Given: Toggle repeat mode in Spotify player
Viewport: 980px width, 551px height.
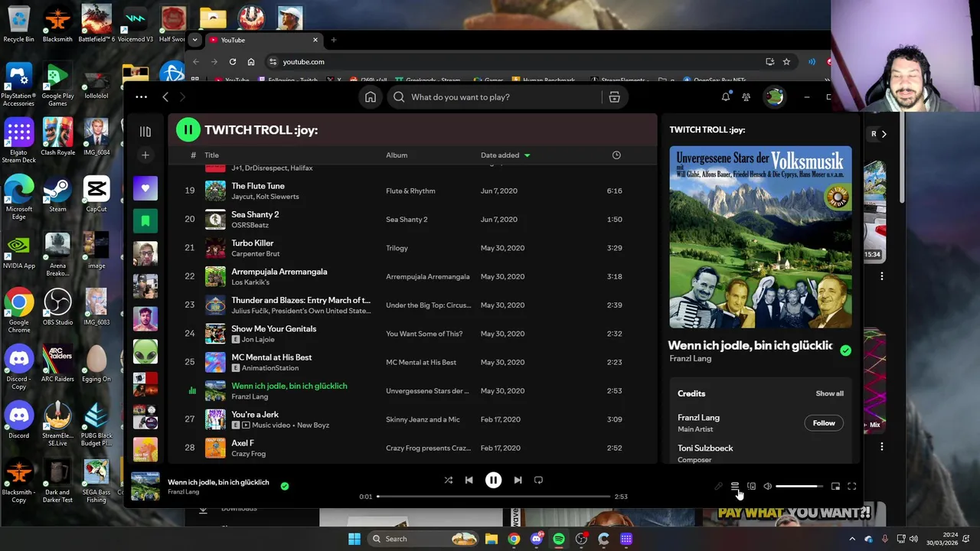Looking at the screenshot, I should coord(538,480).
